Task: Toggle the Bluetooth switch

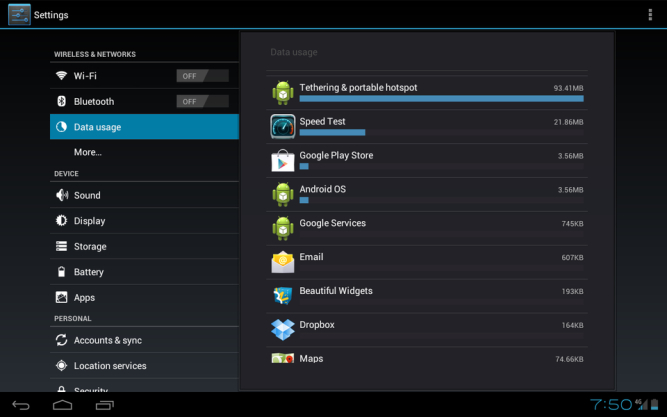Action: [x=202, y=101]
